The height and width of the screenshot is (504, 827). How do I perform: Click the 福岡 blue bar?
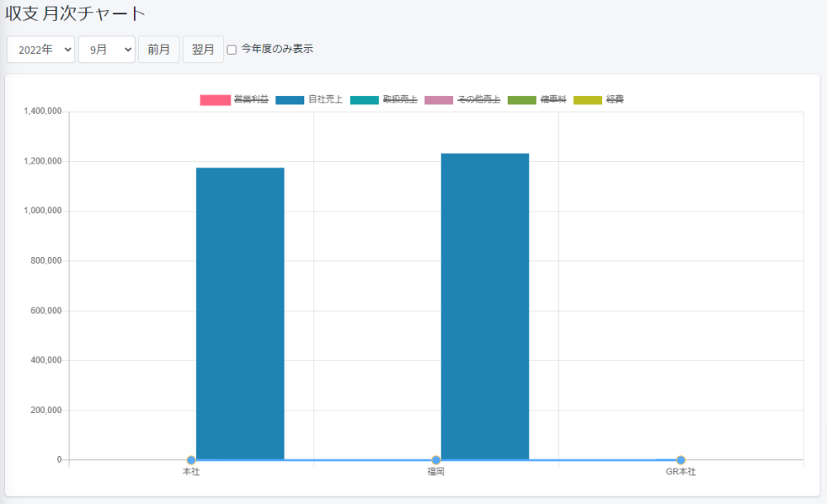pos(485,306)
